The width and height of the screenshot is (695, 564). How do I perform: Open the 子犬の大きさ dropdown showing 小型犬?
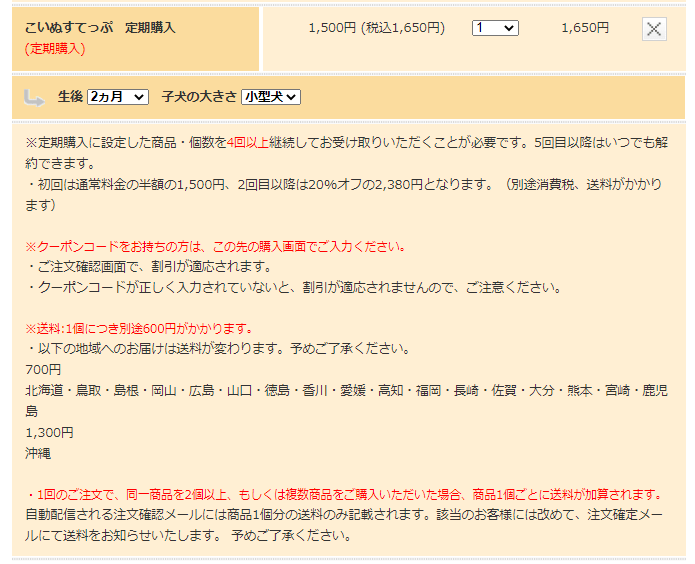pos(271,97)
